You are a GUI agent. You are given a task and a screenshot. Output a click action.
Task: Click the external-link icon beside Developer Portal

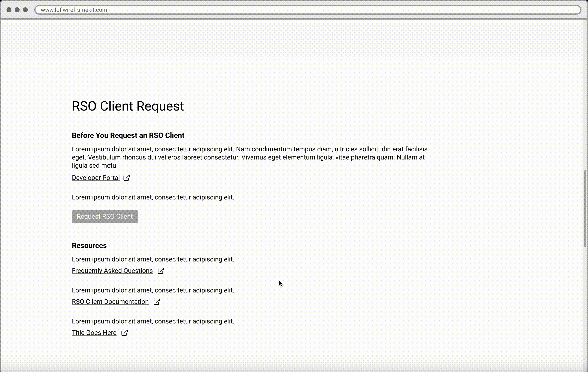coord(127,178)
